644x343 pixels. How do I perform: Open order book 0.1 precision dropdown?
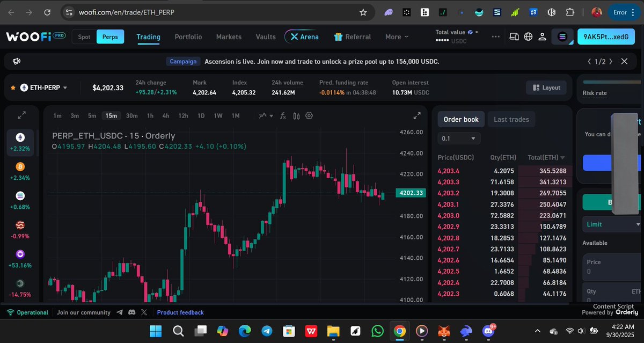click(459, 138)
